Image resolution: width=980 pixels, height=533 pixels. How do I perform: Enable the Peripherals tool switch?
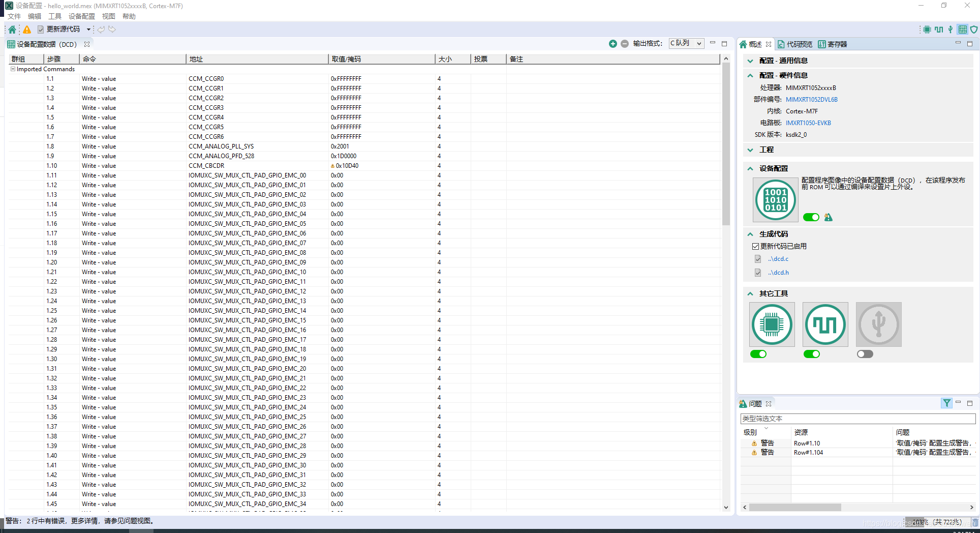point(865,354)
